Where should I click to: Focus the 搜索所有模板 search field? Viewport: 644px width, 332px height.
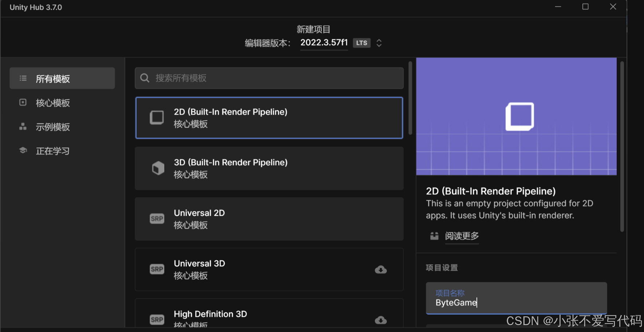point(269,78)
